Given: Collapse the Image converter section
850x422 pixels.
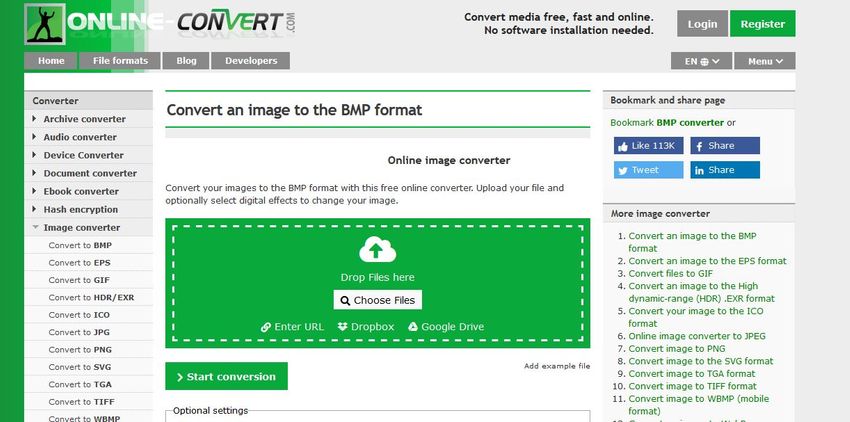Looking at the screenshot, I should tap(81, 228).
